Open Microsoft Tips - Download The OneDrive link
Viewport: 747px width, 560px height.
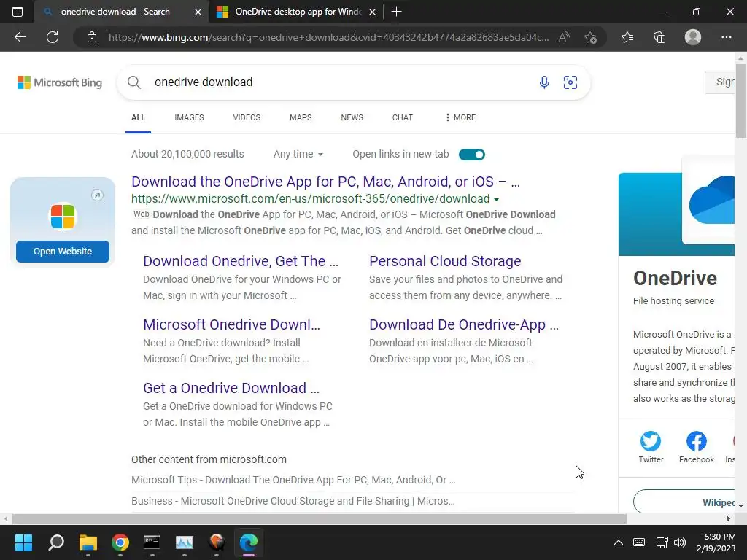[293, 480]
